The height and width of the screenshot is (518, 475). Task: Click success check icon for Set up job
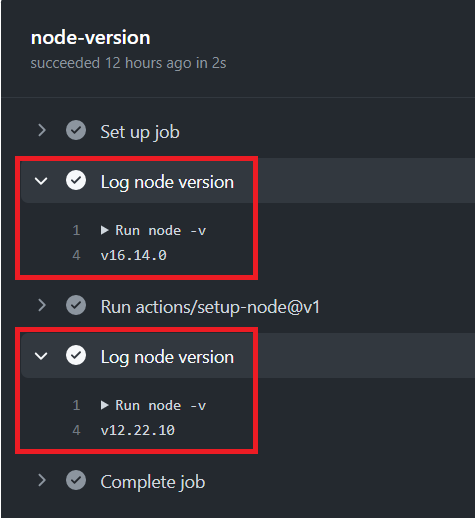[76, 130]
